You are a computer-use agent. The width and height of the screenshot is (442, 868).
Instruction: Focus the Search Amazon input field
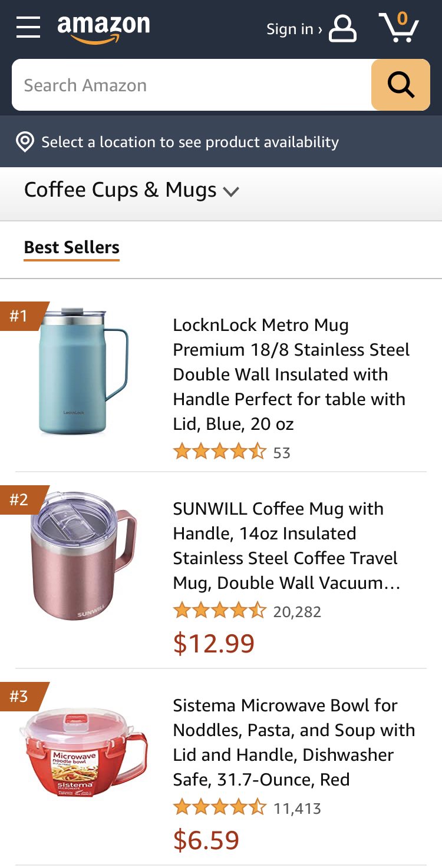[192, 85]
